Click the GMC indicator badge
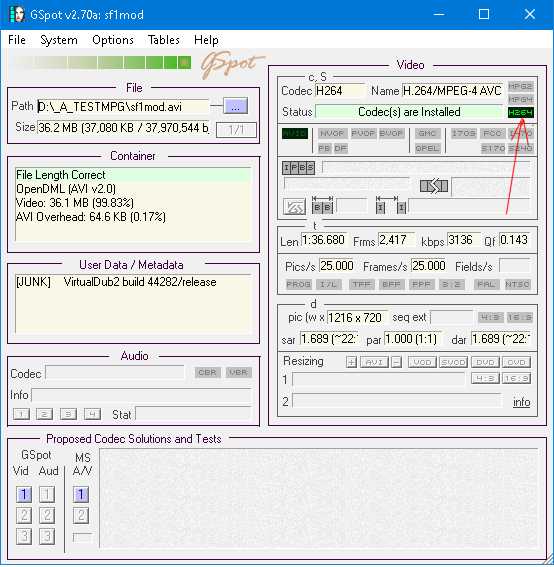The width and height of the screenshot is (554, 567). pos(427,133)
